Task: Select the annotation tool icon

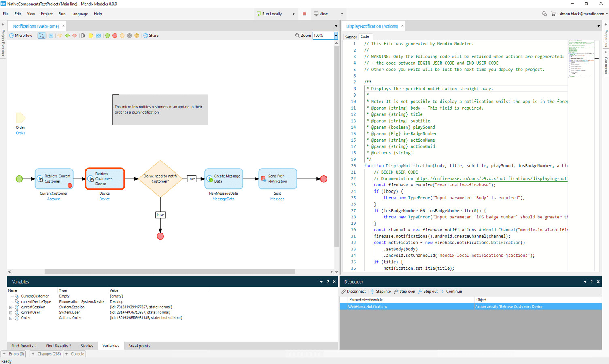Action: click(x=83, y=36)
